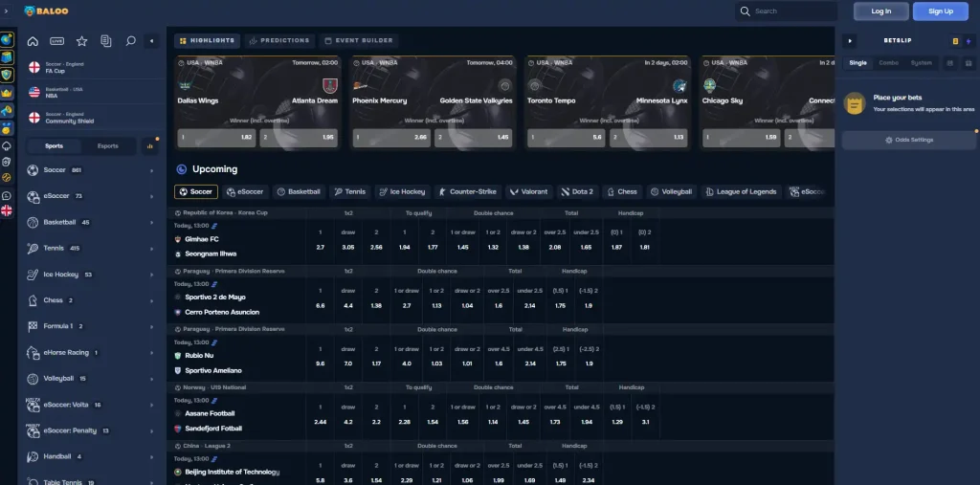Switch sidebar to Esports
Viewport: 980px width, 485px height.
point(107,146)
